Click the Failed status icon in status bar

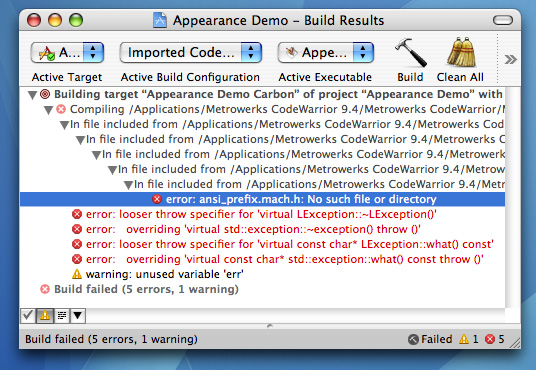point(413,339)
